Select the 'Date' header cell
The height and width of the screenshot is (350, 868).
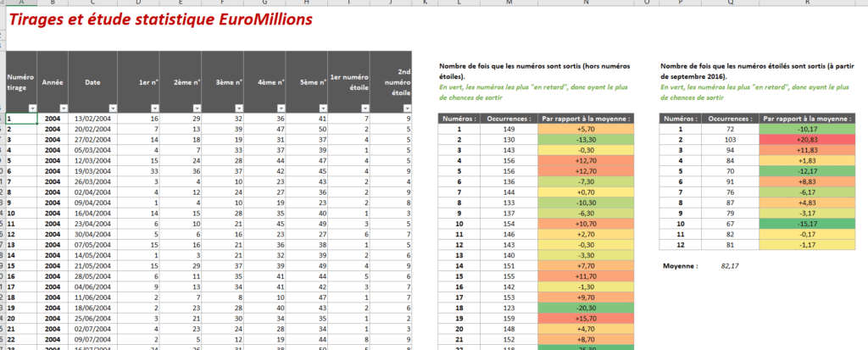click(93, 82)
